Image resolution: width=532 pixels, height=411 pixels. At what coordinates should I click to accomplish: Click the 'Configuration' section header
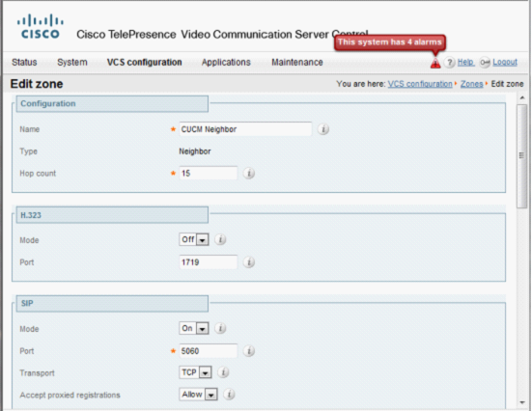point(112,104)
